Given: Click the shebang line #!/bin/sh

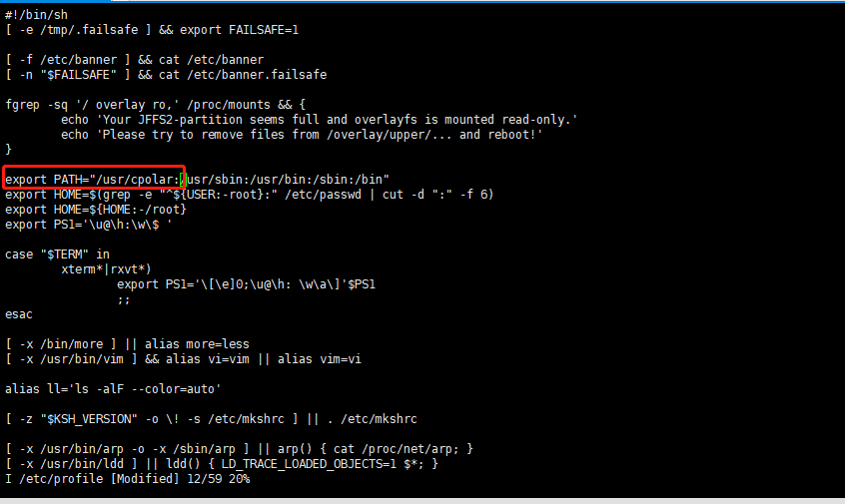Looking at the screenshot, I should click(x=37, y=15).
